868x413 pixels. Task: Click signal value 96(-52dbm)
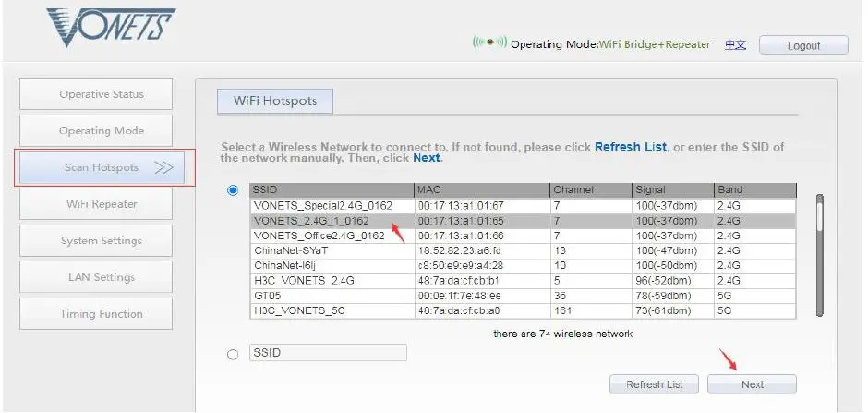pos(663,281)
